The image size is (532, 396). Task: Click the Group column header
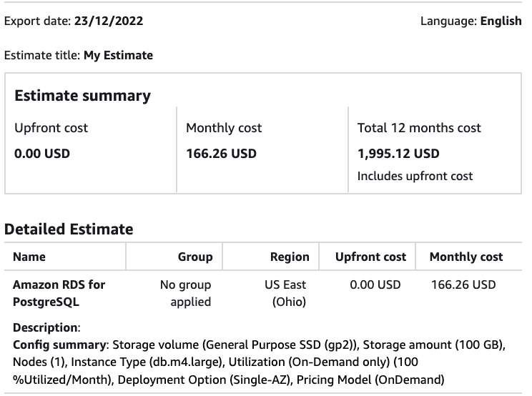point(195,257)
